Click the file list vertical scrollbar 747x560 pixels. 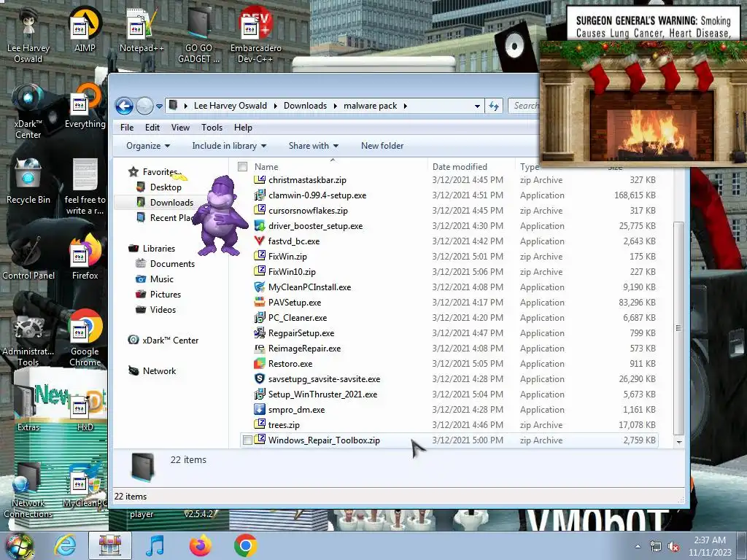click(679, 328)
